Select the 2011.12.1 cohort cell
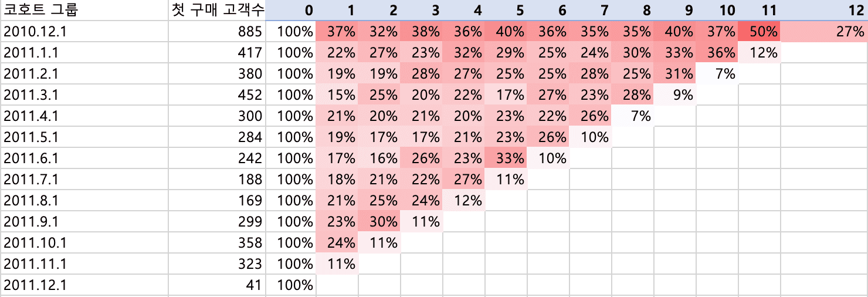868x297 pixels. coord(84,285)
